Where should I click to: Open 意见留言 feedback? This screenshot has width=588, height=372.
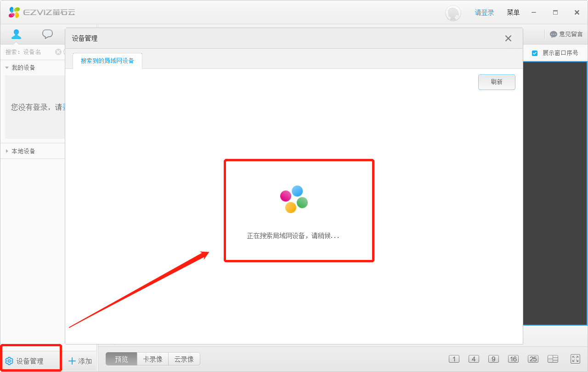pyautogui.click(x=566, y=34)
